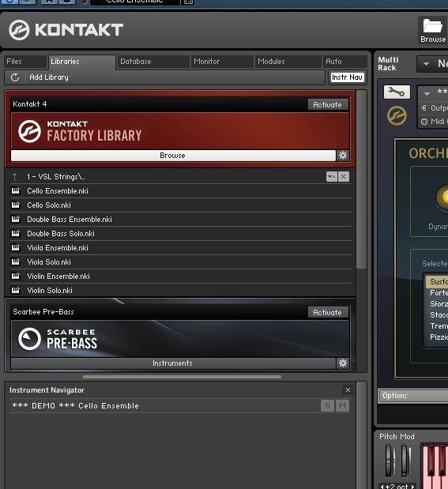Image resolution: width=448 pixels, height=489 pixels.
Task: Click the Viola Solo.nki icon
Action: (x=15, y=261)
